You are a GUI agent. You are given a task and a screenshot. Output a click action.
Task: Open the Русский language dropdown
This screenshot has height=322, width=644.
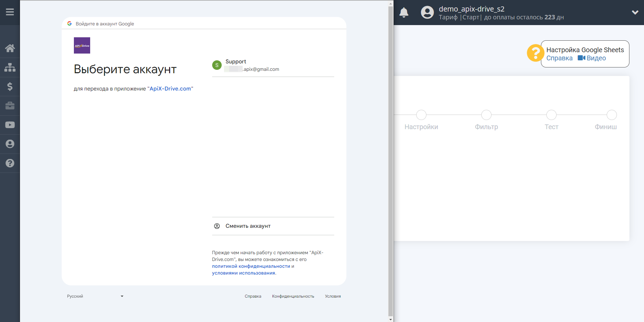point(95,296)
